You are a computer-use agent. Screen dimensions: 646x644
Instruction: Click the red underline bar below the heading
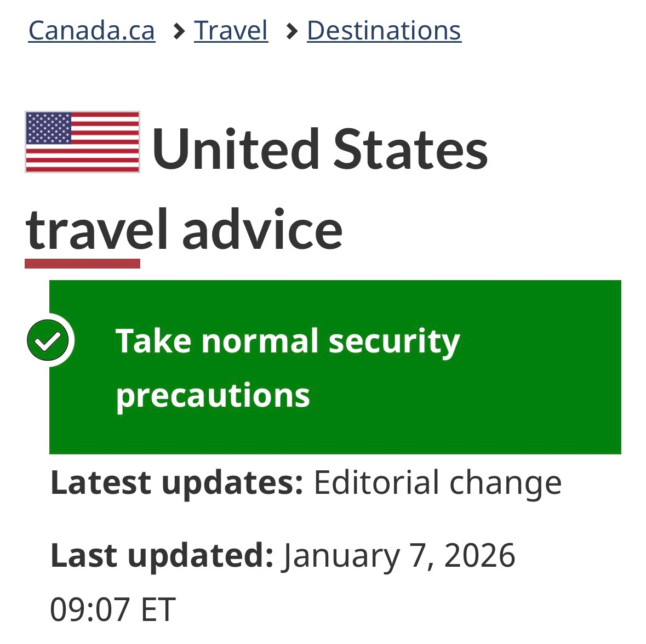[82, 264]
